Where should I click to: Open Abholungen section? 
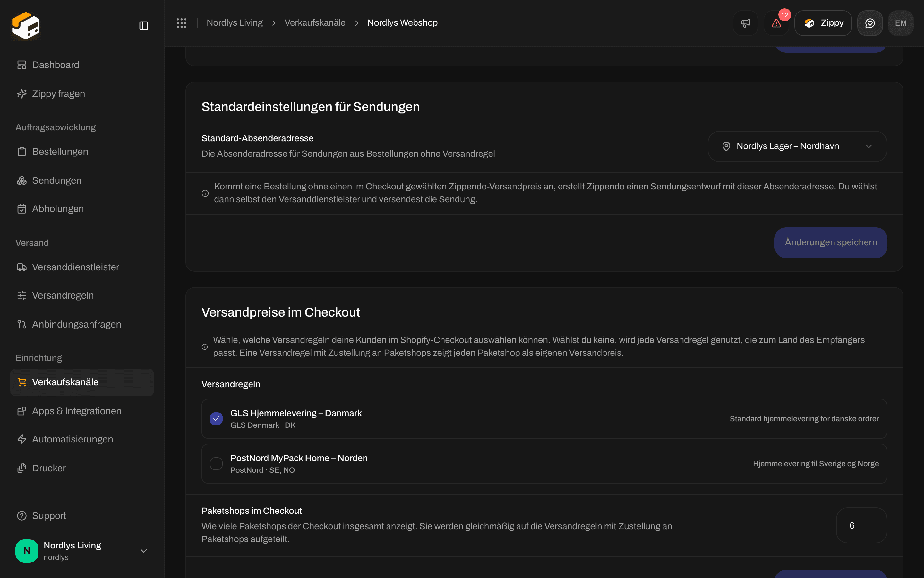click(x=82, y=209)
